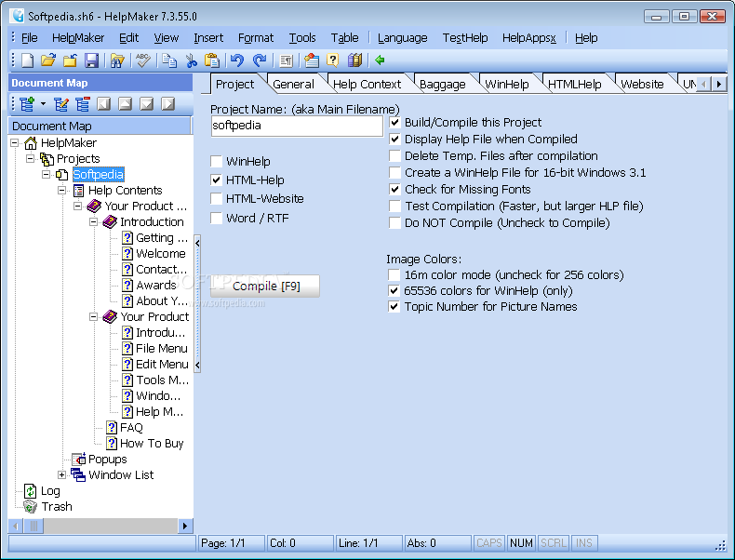735x560 pixels.
Task: Toggle Build/Compile this Project checkbox
Action: (x=394, y=122)
